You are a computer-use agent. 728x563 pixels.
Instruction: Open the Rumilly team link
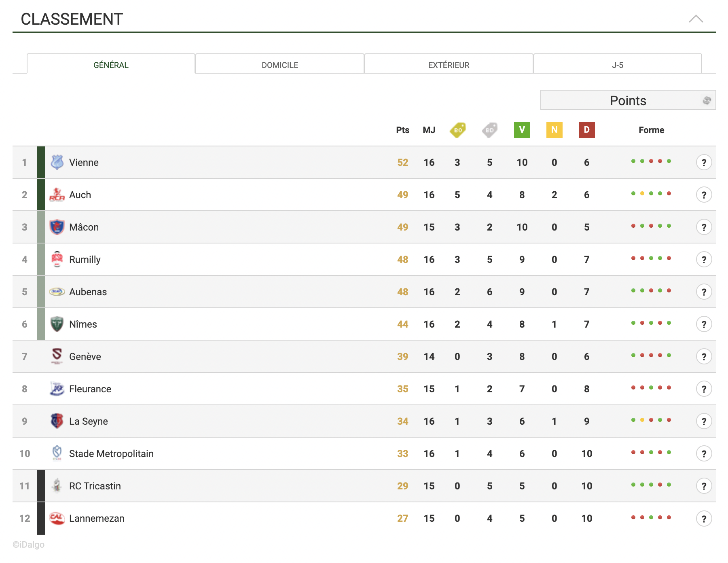(85, 259)
